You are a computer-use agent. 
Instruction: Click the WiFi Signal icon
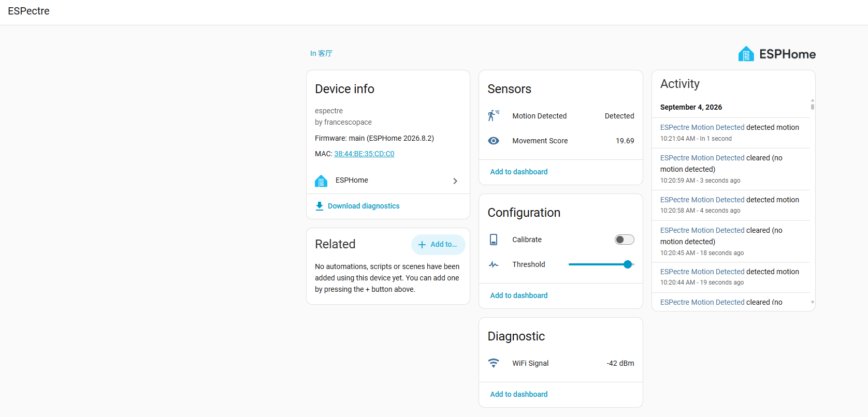[x=494, y=363]
